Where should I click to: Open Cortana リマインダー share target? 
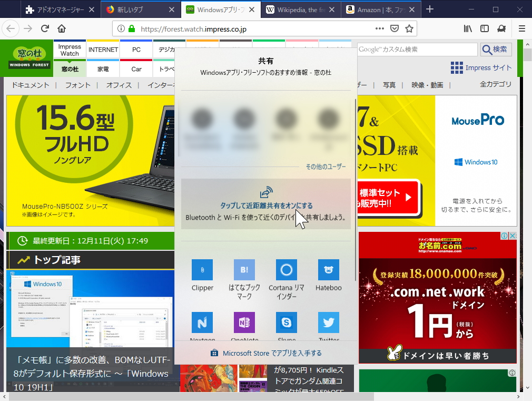286,270
